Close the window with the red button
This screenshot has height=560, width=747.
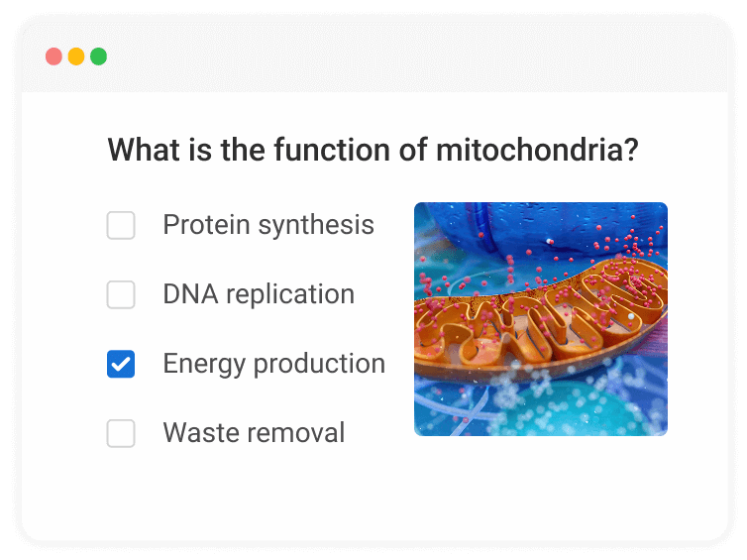click(53, 56)
